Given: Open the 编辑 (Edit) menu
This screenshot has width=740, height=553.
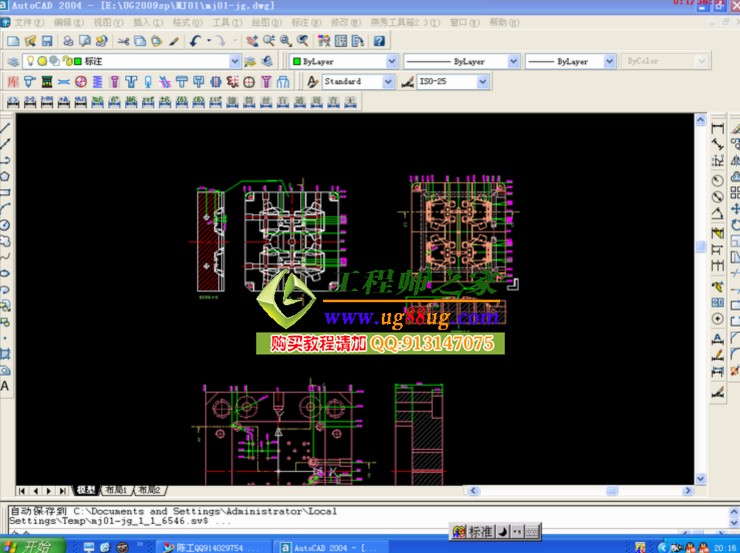Looking at the screenshot, I should [68, 22].
